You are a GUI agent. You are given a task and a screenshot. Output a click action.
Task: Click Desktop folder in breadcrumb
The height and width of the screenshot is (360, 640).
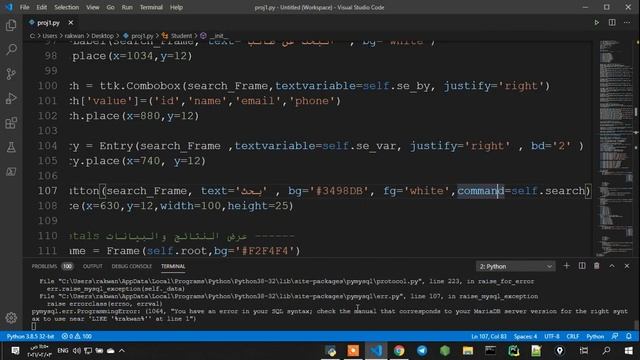[102, 36]
